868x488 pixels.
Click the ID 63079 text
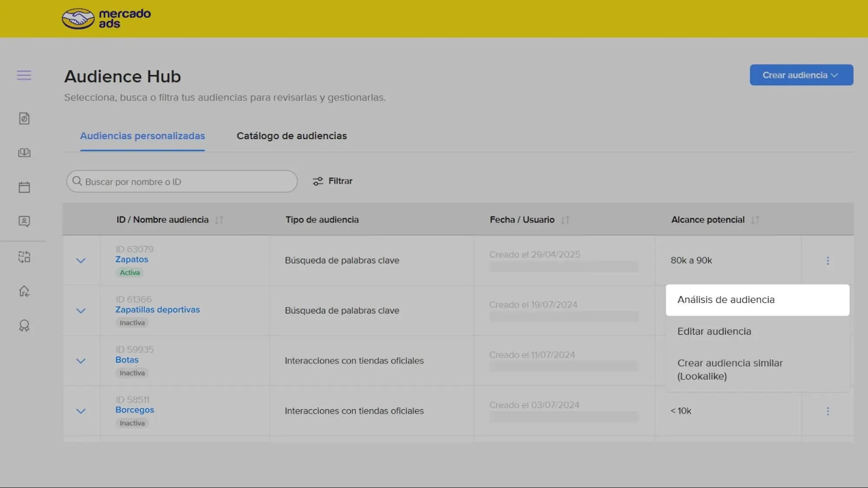point(134,249)
